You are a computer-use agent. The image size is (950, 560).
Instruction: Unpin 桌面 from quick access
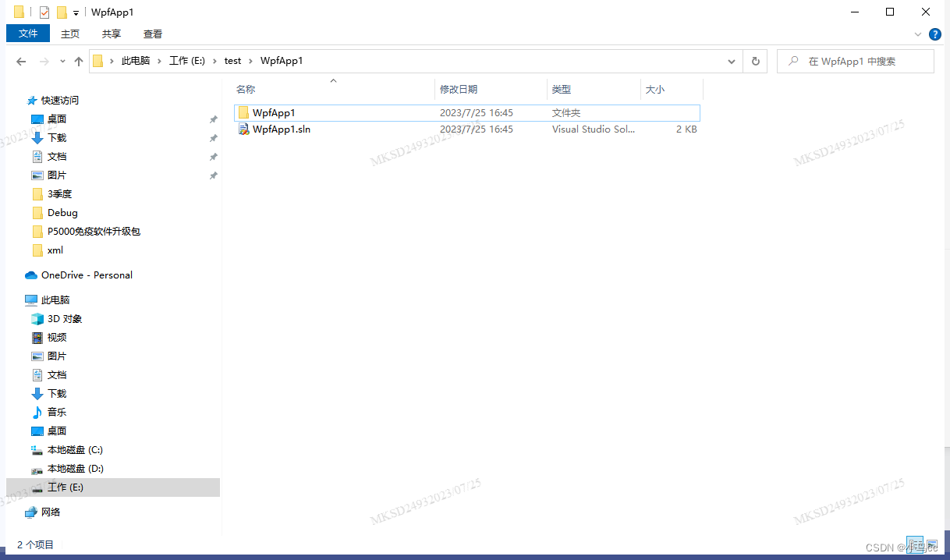[213, 119]
